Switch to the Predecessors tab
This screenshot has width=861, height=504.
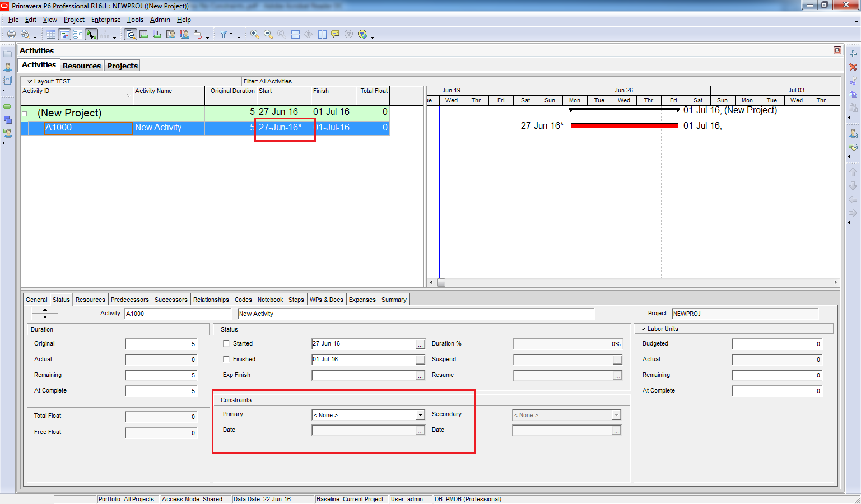click(129, 300)
